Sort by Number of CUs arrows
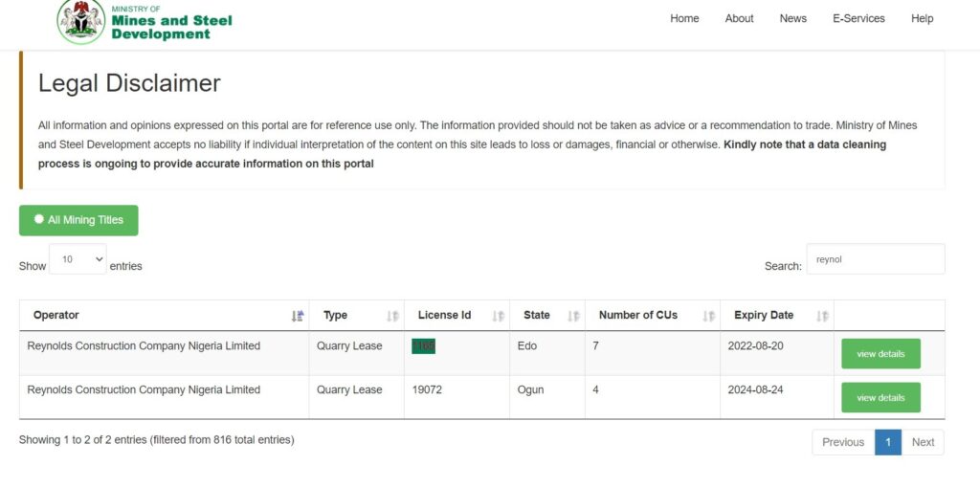This screenshot has width=980, height=488. click(708, 316)
